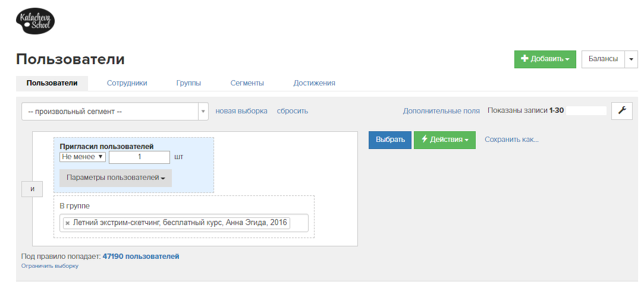Open the Действия dropdown
The height and width of the screenshot is (285, 644).
click(x=444, y=140)
